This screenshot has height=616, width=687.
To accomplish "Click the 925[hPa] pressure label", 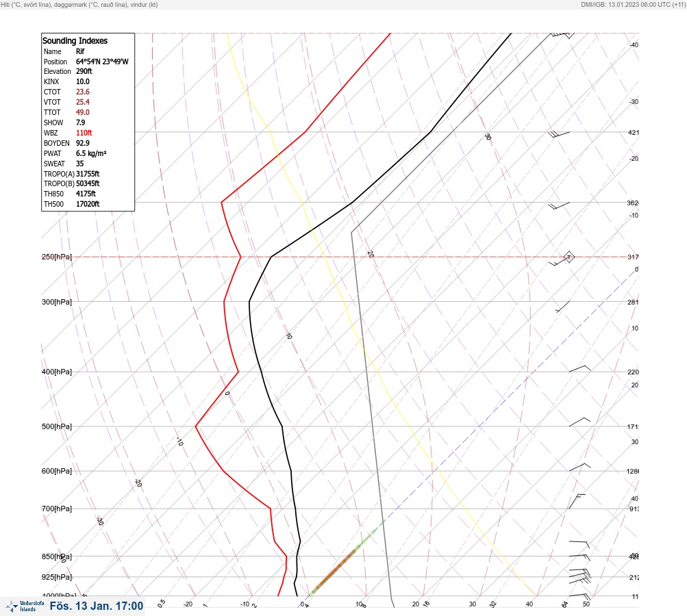I will tap(57, 577).
